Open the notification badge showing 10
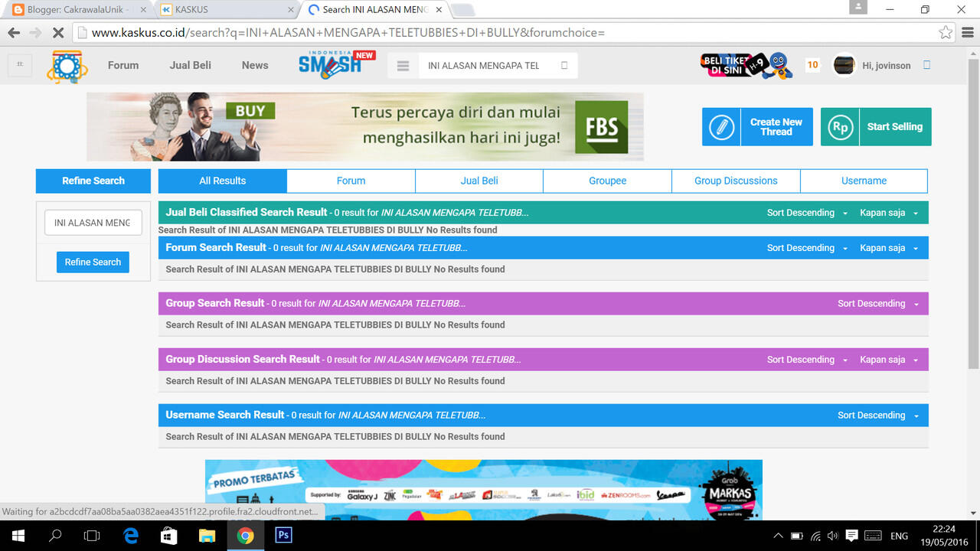 813,65
